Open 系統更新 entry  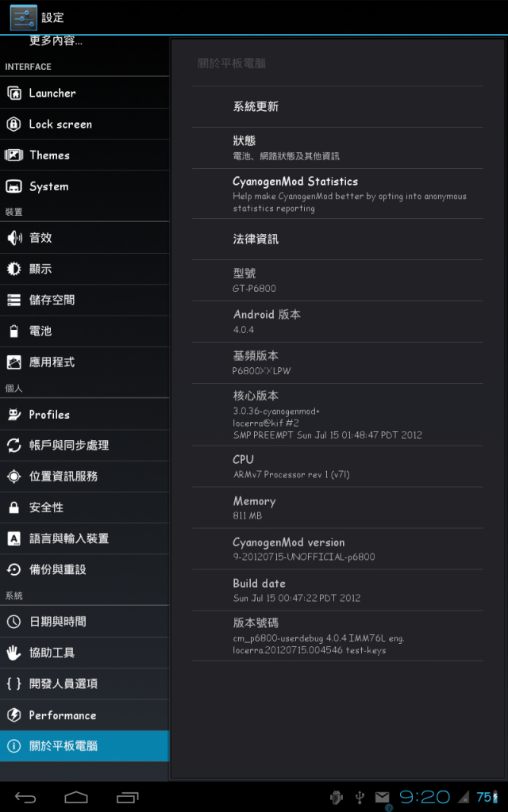tap(337, 107)
